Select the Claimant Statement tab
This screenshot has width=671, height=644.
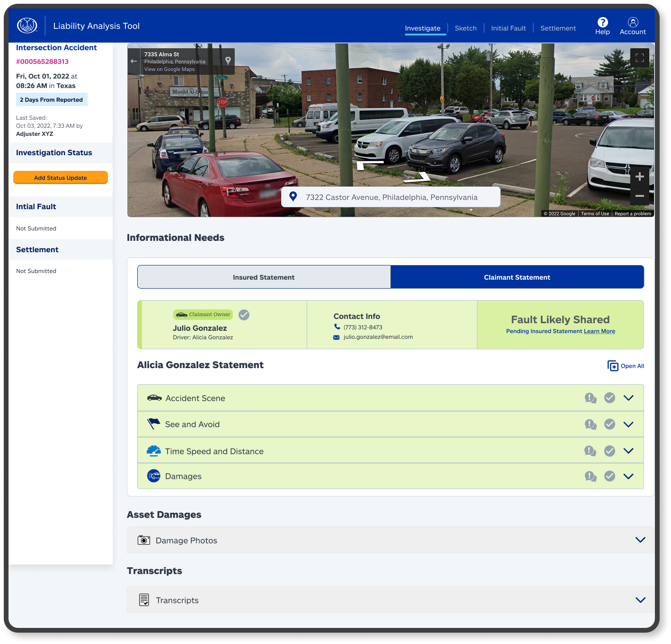pyautogui.click(x=517, y=277)
